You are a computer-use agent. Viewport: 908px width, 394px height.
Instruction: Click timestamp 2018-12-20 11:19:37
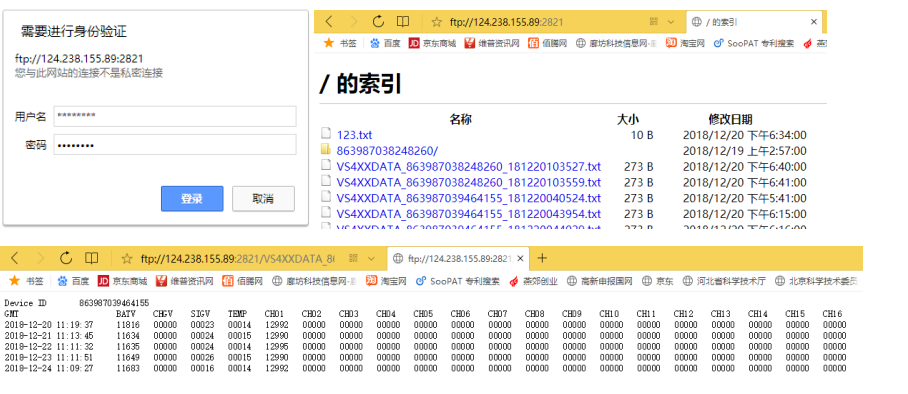[x=49, y=324]
